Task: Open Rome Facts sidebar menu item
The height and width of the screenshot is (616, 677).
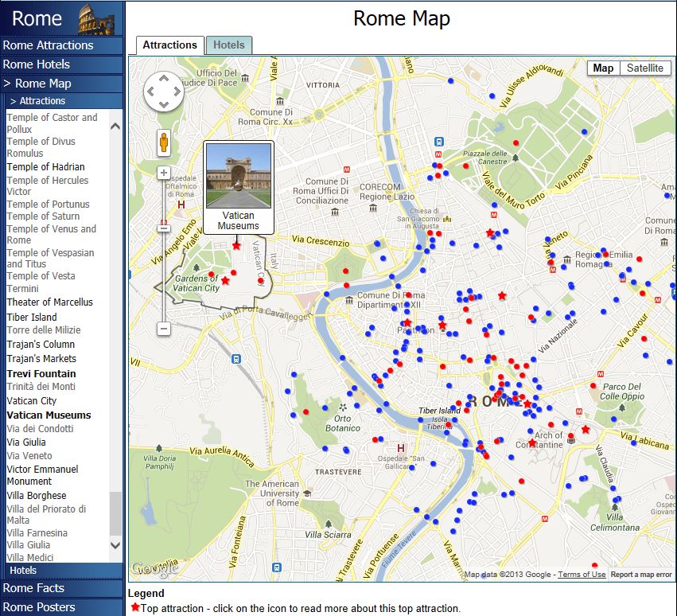Action: point(62,588)
